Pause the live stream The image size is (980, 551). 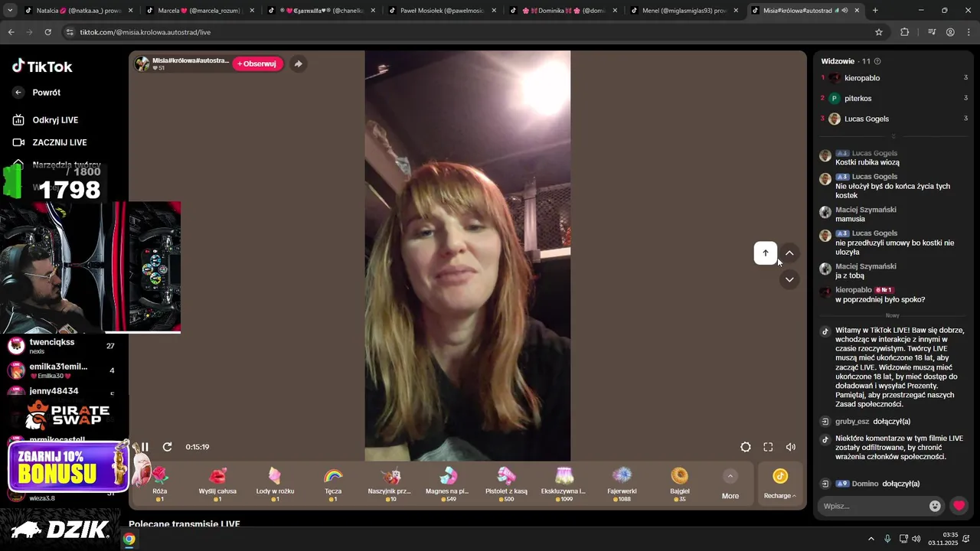(145, 447)
